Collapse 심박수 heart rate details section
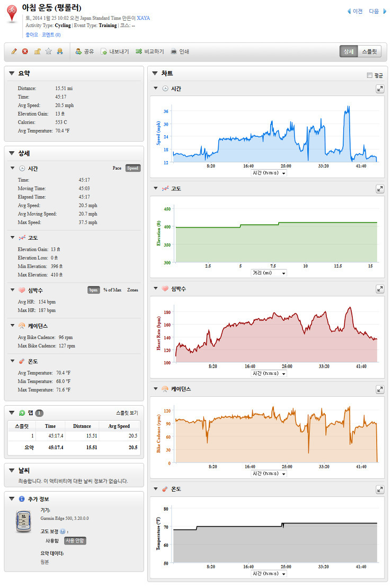 coord(12,290)
